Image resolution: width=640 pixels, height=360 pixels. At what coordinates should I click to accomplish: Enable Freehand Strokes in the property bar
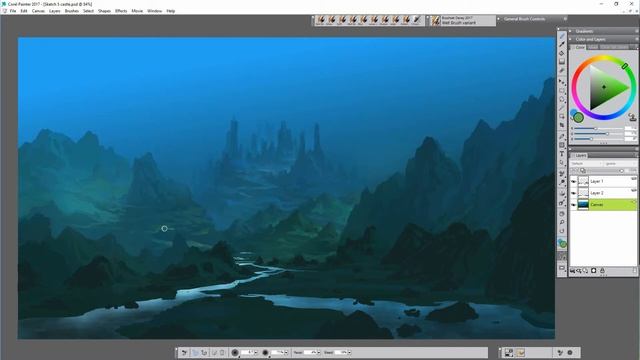(x=195, y=352)
